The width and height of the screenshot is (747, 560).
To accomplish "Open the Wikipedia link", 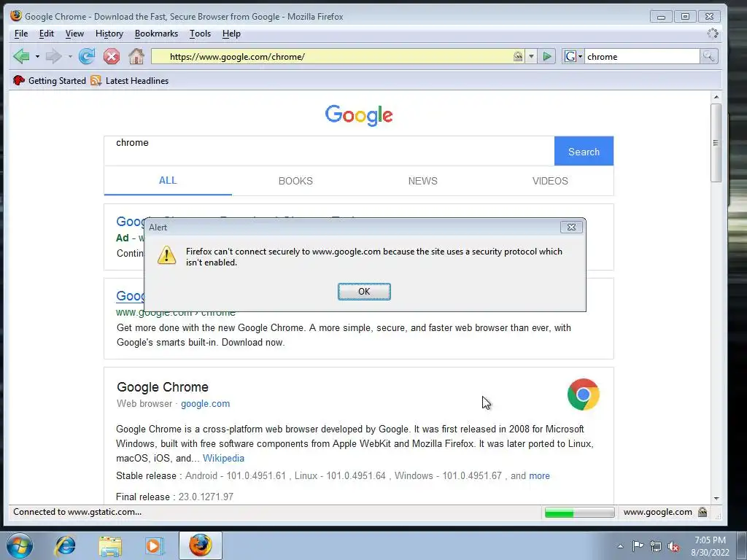I will pos(223,458).
